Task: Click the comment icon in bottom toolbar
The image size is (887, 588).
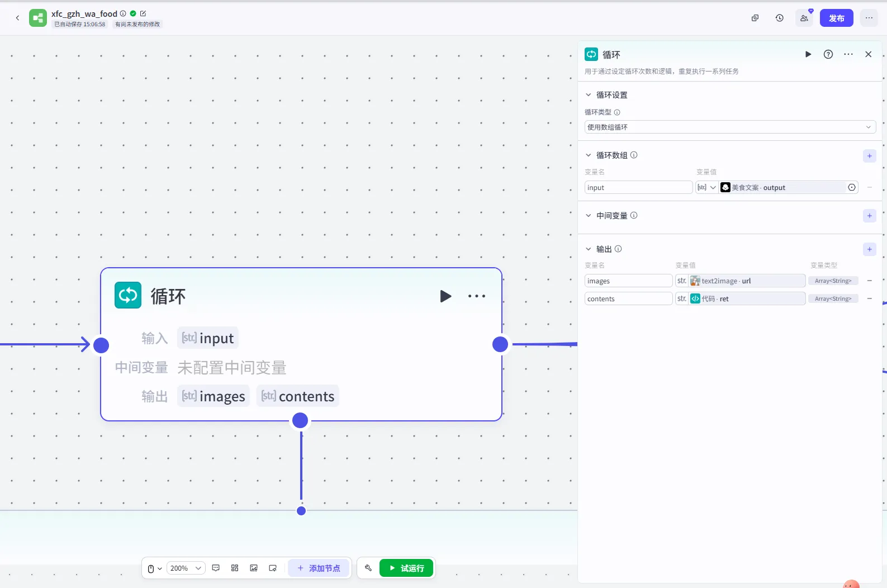Action: pos(216,568)
